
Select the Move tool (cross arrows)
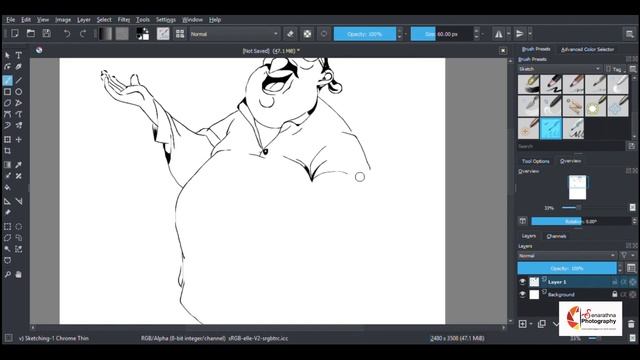pyautogui.click(x=19, y=140)
